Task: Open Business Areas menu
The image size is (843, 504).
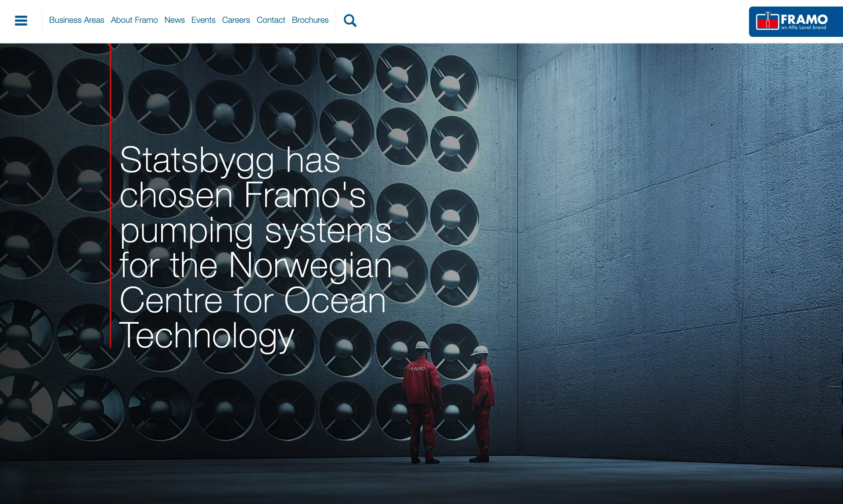Action: click(76, 20)
